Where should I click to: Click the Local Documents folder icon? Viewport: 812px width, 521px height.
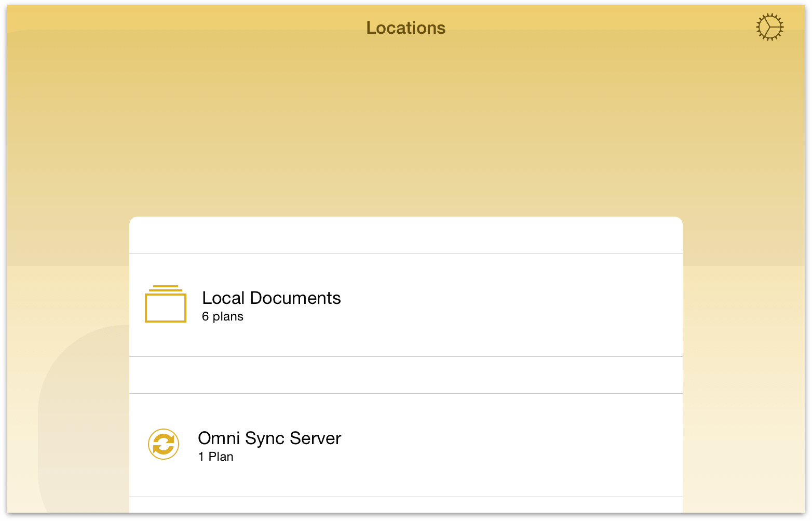(x=166, y=304)
